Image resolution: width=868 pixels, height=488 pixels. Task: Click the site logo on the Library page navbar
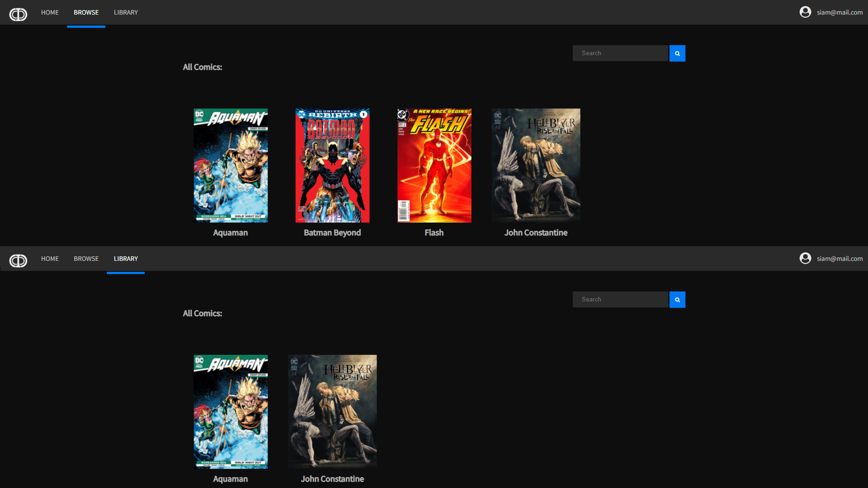point(18,261)
